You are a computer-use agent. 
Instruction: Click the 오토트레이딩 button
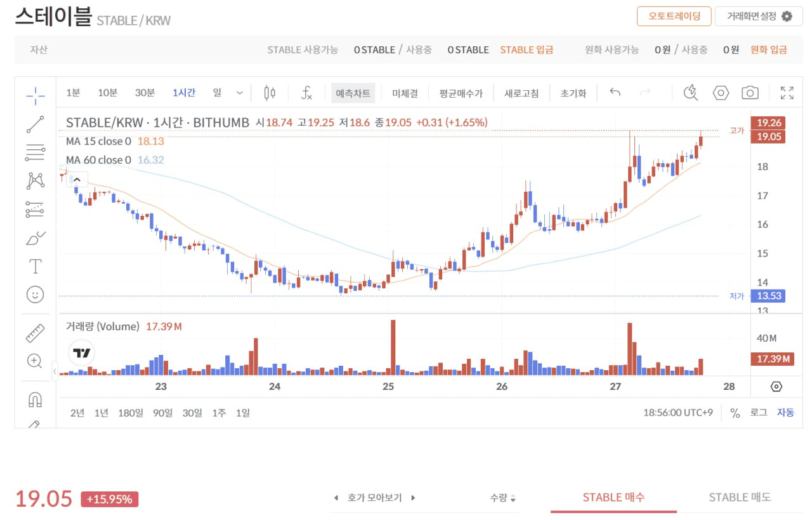tap(674, 17)
